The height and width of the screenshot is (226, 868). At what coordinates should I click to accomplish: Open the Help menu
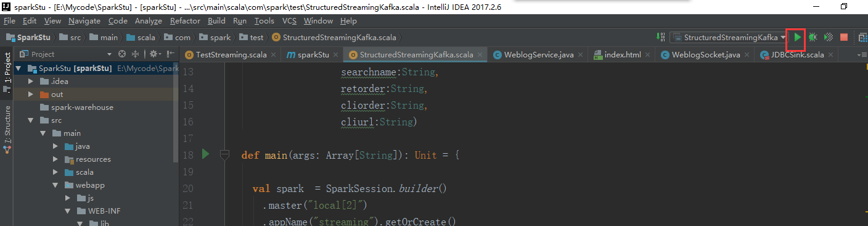(348, 21)
